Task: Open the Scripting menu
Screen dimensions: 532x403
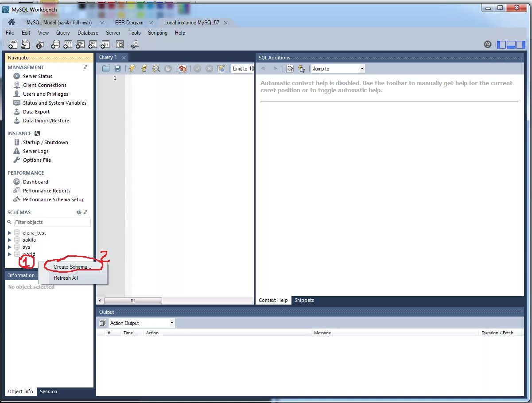Action: click(x=158, y=33)
